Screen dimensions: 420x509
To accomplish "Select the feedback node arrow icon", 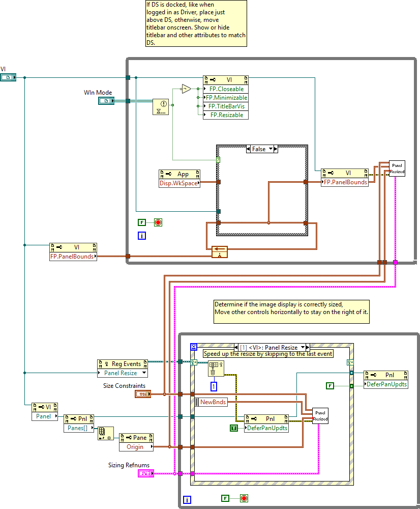I will pos(220,252).
